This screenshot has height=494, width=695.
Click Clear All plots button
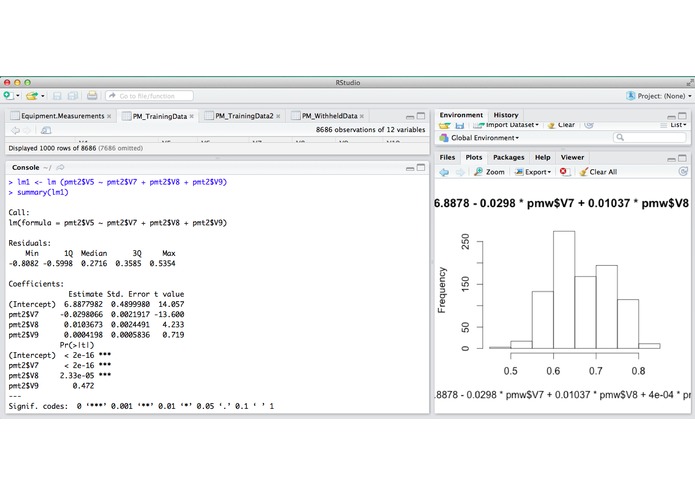598,172
